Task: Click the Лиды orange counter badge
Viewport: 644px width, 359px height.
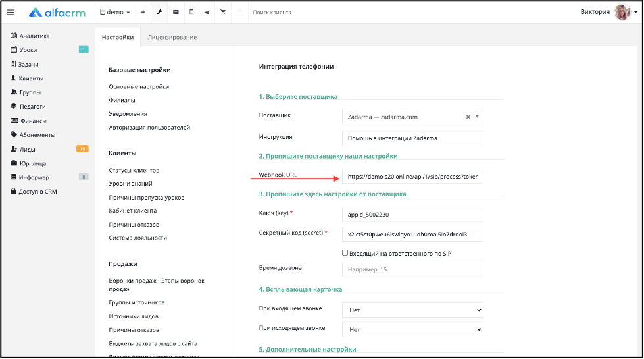Action: pyautogui.click(x=82, y=149)
